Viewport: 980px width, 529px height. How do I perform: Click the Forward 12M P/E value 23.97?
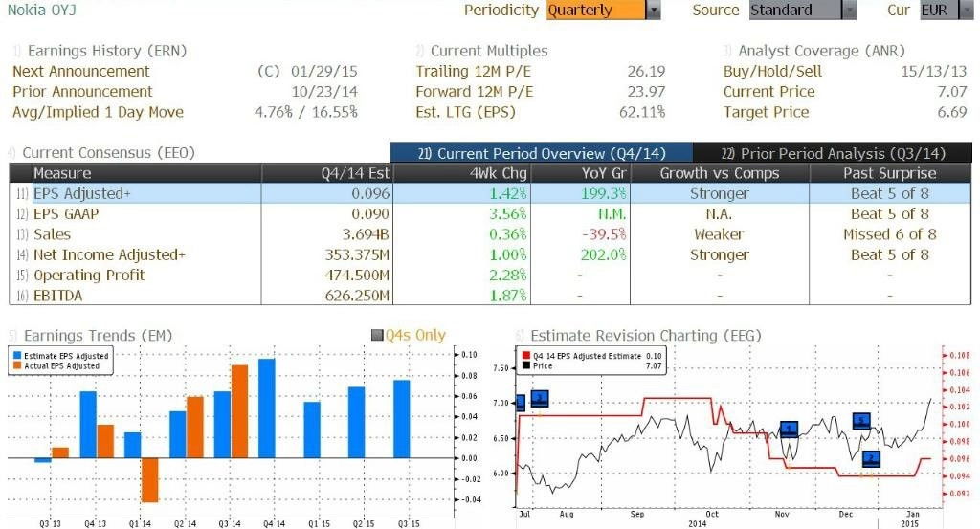point(646,92)
